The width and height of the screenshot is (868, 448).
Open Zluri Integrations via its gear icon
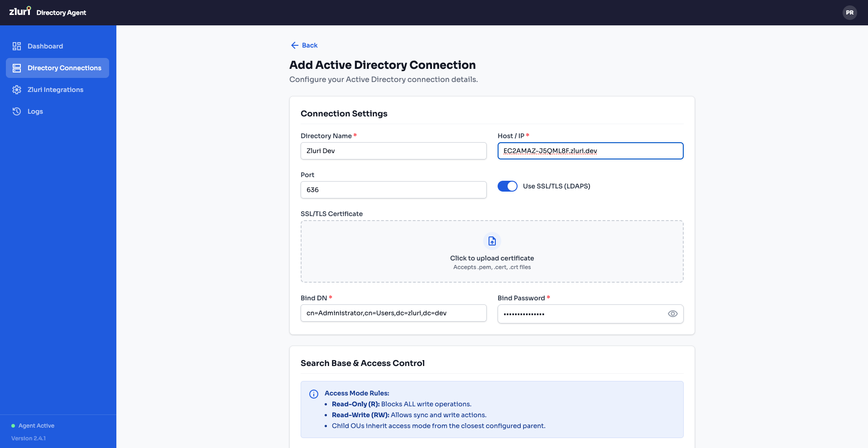tap(17, 89)
